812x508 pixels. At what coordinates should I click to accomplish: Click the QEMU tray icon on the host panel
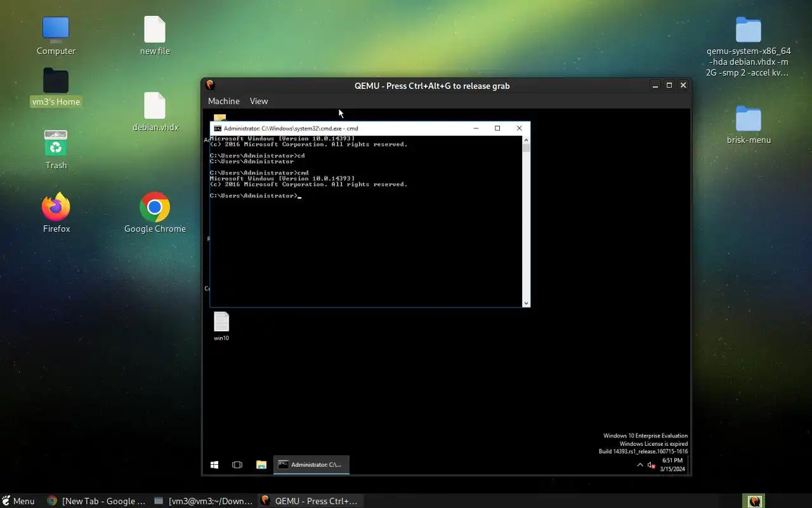point(754,501)
